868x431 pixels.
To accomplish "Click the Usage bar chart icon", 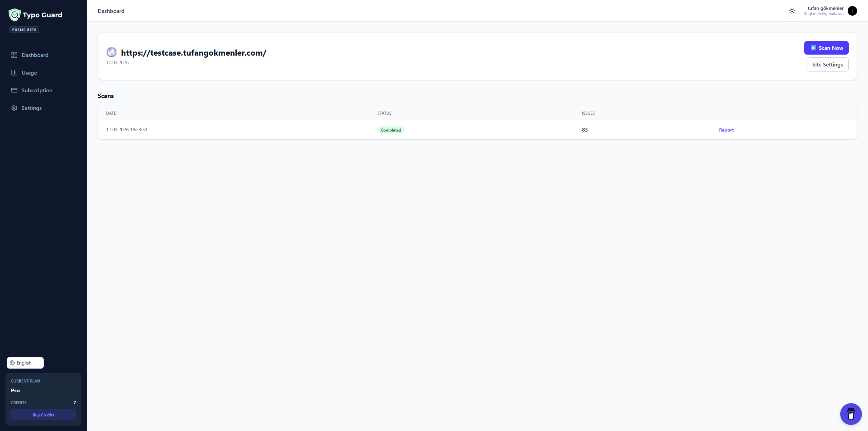I will [14, 73].
